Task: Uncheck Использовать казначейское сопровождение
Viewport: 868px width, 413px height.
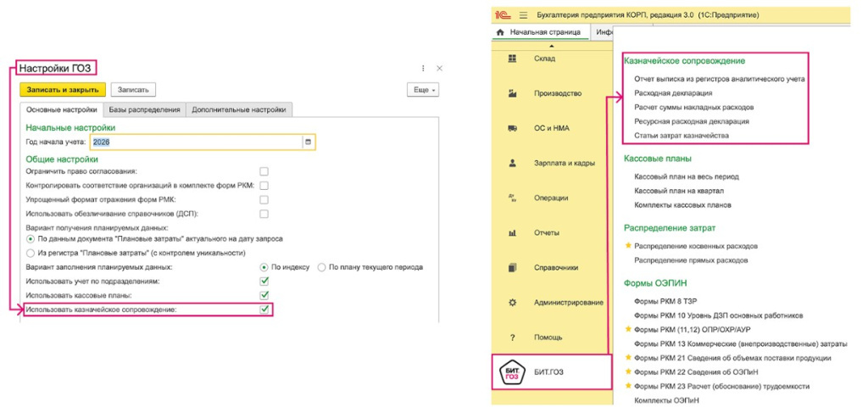Action: (x=264, y=310)
